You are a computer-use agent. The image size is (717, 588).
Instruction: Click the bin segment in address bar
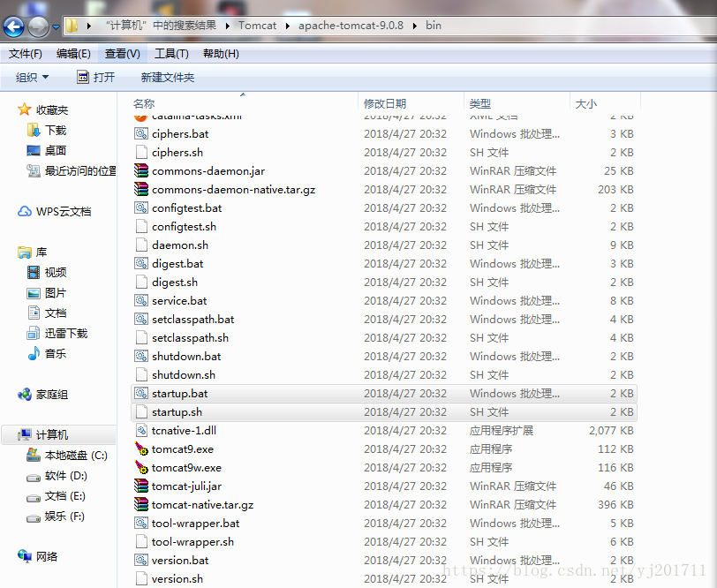point(434,26)
